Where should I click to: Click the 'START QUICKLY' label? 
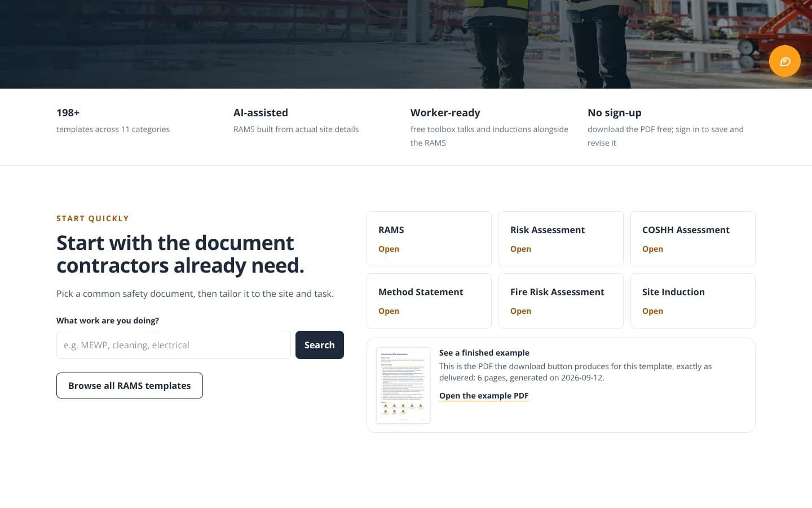click(92, 218)
